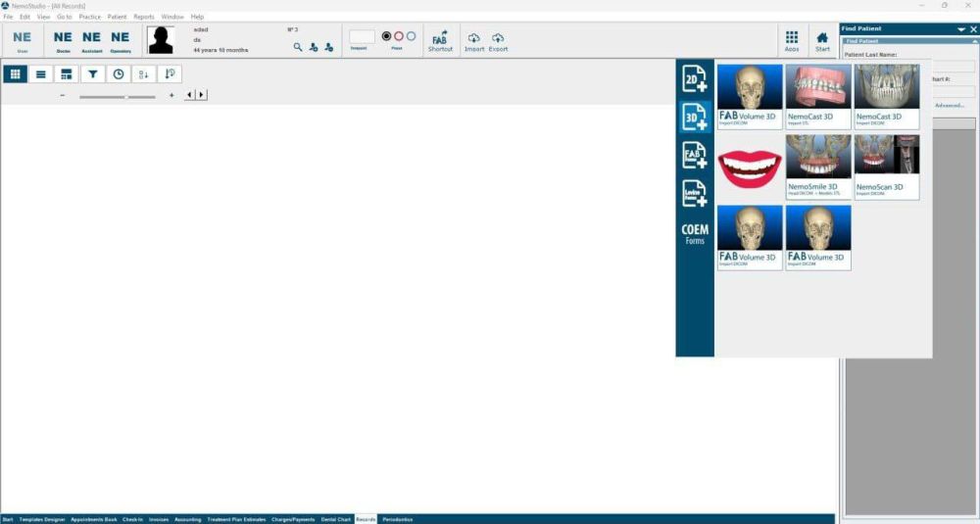Image resolution: width=980 pixels, height=524 pixels.
Task: Open the NemoSmile 3D thumbnail
Action: 818,167
